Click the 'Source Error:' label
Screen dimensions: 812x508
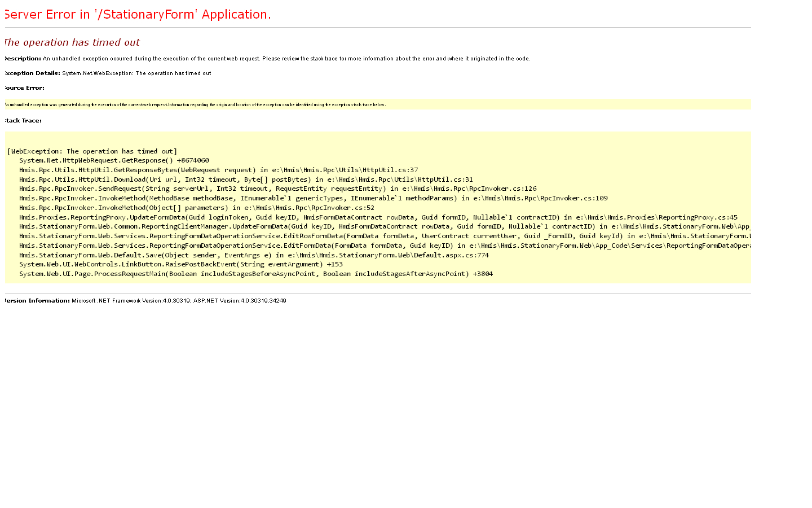(24, 88)
